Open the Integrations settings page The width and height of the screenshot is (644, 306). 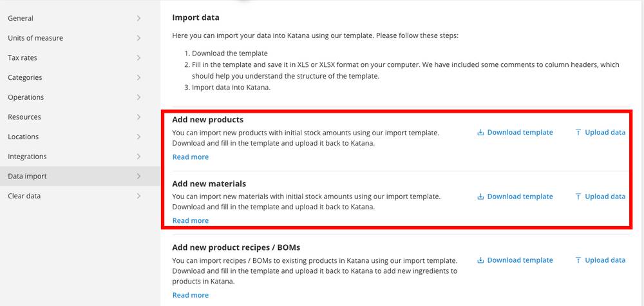point(80,156)
